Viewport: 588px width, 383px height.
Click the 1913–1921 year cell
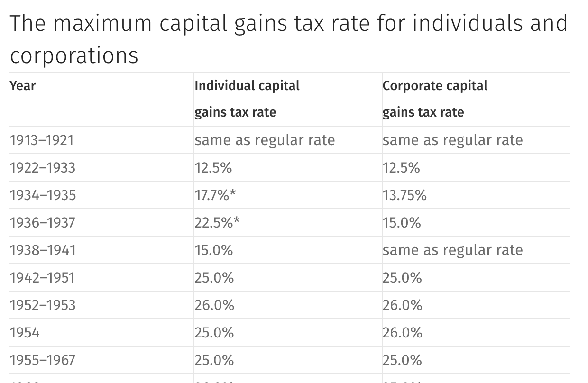42,140
